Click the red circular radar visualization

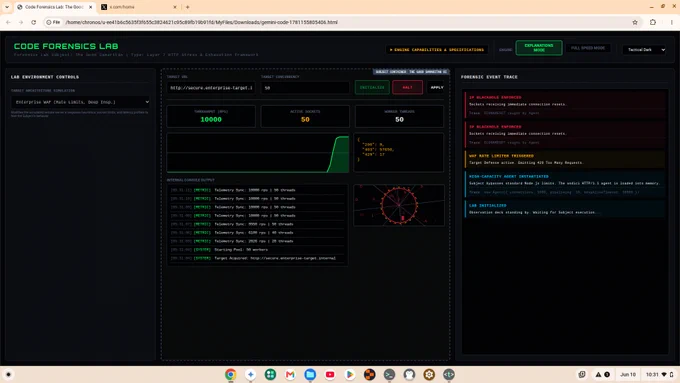click(x=399, y=205)
